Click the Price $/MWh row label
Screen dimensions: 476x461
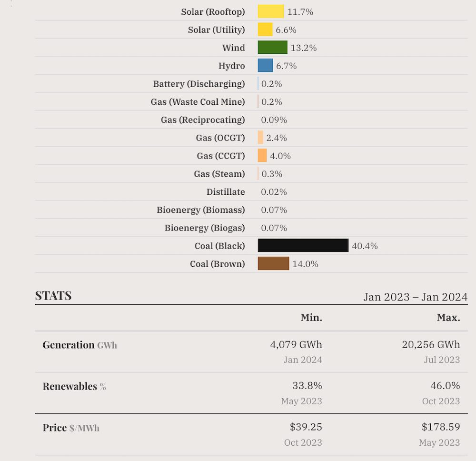71,428
